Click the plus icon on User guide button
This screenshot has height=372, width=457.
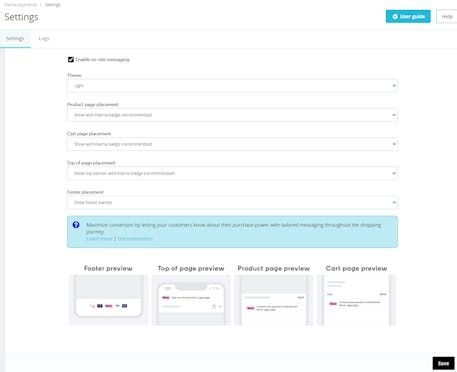[x=395, y=16]
